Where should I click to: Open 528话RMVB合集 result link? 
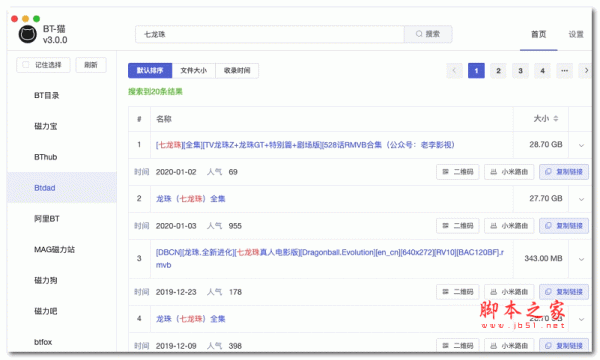pyautogui.click(x=305, y=145)
